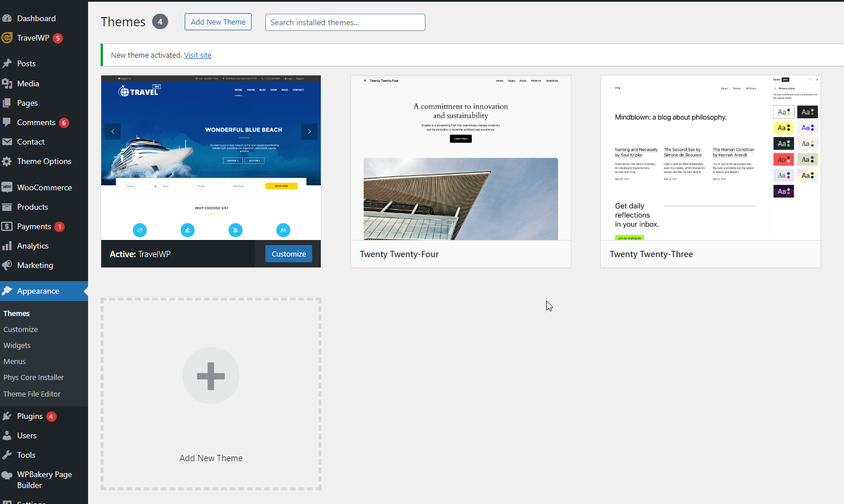Image resolution: width=844 pixels, height=504 pixels.
Task: Open the Widgets menu item
Action: tap(17, 345)
